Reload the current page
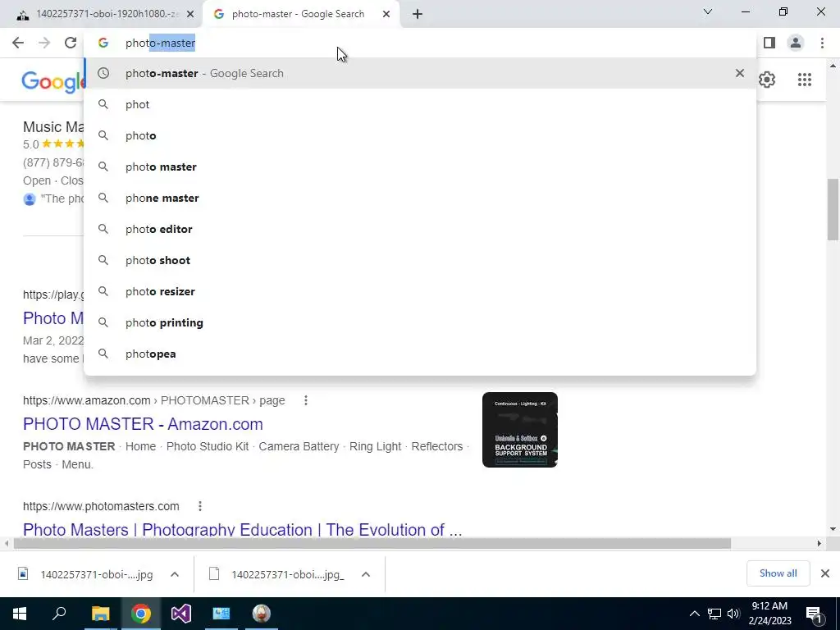Viewport: 840px width, 630px height. [x=71, y=43]
